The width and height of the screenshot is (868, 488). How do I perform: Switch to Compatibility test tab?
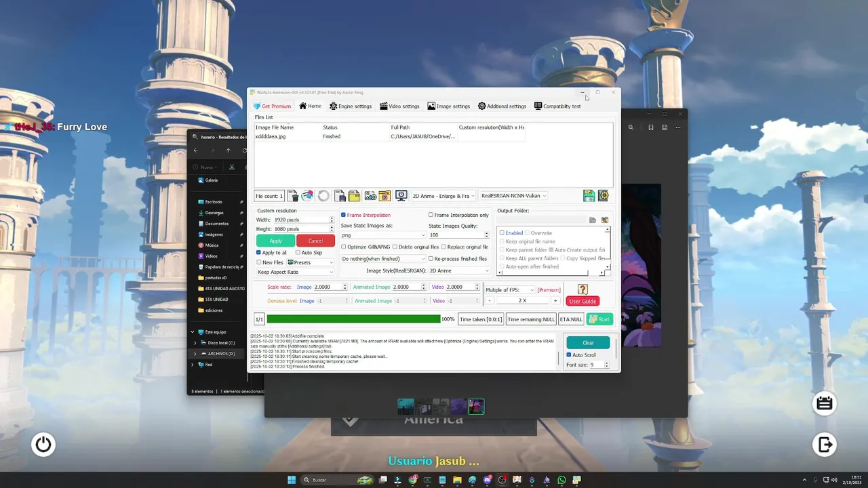[557, 106]
